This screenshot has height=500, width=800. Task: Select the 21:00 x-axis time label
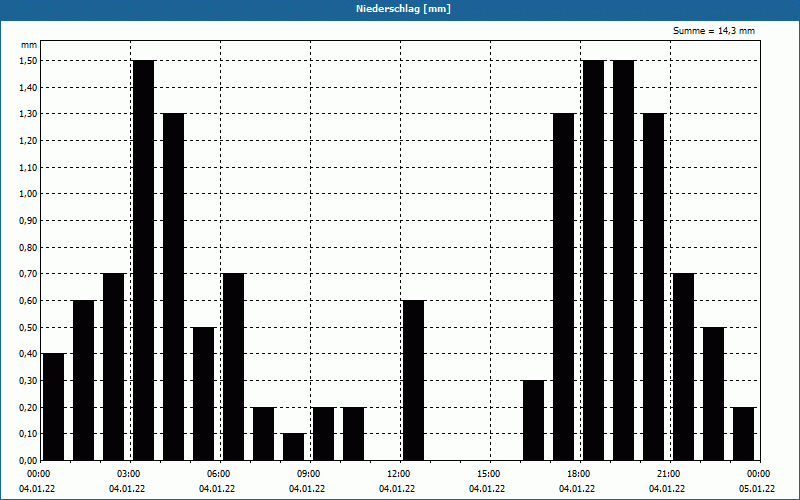click(668, 474)
